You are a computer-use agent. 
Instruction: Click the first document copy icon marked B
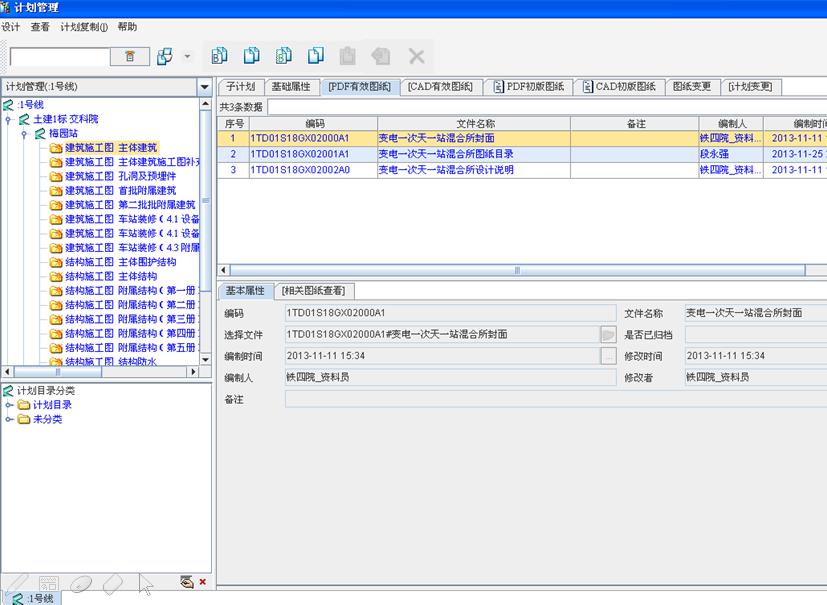point(220,56)
